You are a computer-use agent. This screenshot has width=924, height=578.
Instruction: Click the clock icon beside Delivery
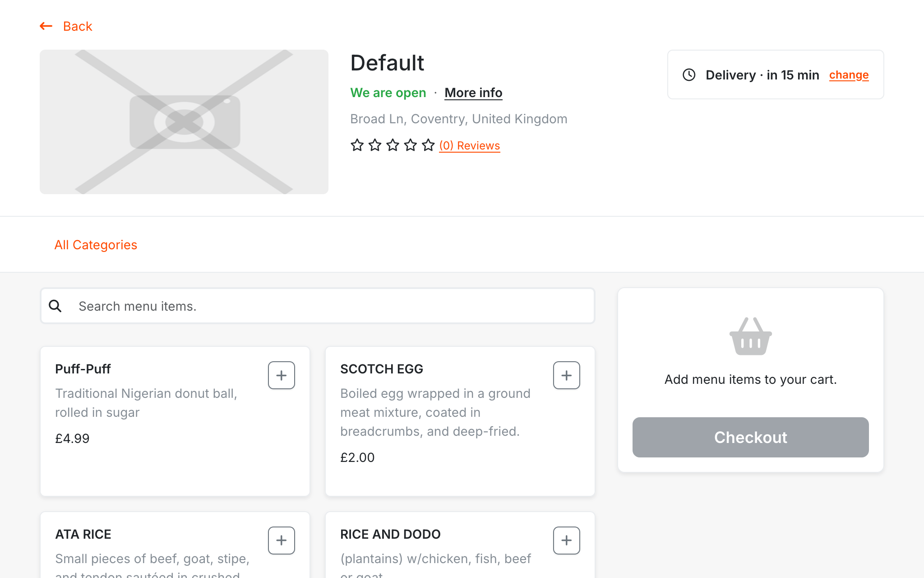689,75
